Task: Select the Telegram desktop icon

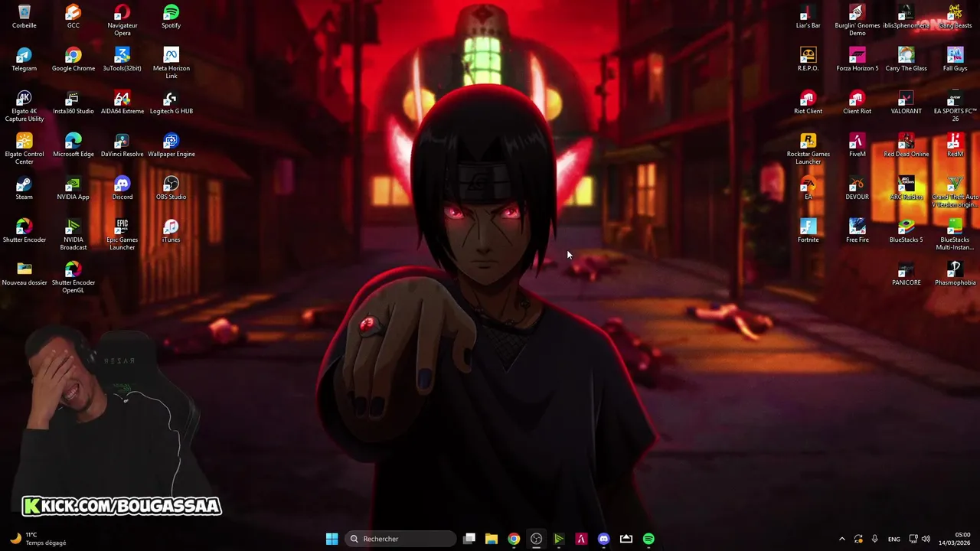Action: [24, 60]
